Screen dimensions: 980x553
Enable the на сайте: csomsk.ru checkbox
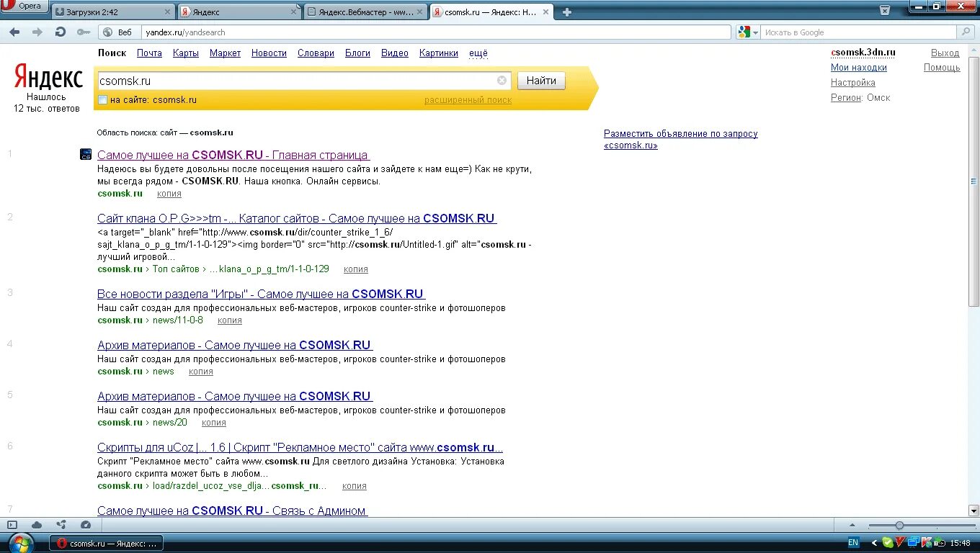pos(103,100)
